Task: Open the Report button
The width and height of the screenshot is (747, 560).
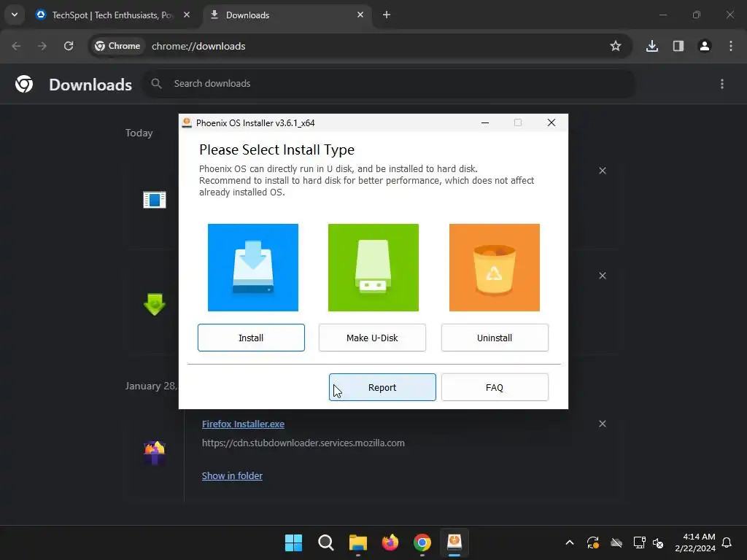Action: [x=382, y=387]
